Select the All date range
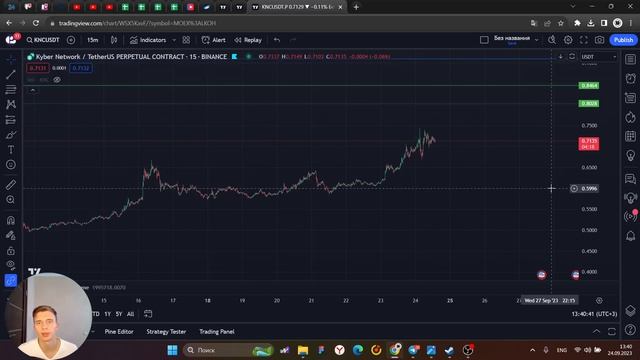This screenshot has height=360, width=640. coord(131,314)
